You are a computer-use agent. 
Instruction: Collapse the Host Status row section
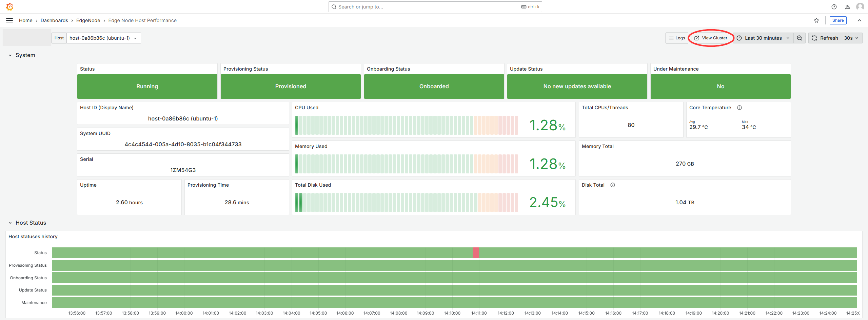click(x=10, y=223)
